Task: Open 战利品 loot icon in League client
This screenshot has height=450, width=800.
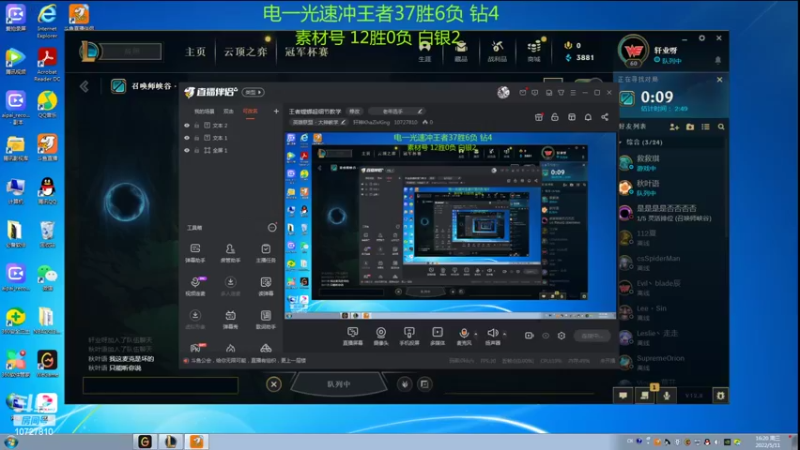Action: (x=497, y=52)
